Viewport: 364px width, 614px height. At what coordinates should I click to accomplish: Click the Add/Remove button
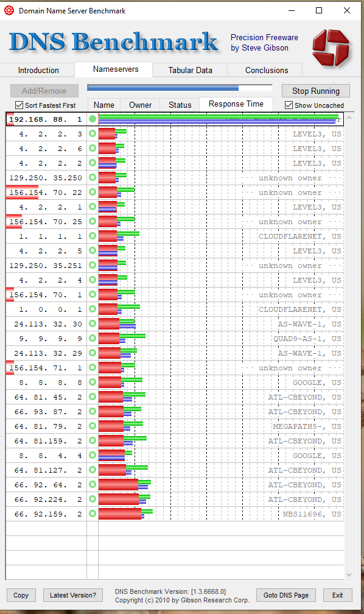tap(44, 91)
